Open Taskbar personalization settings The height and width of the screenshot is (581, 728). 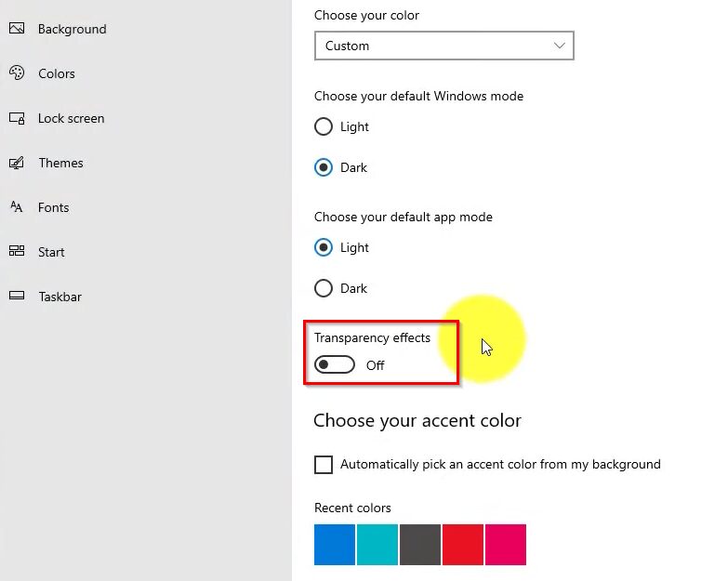coord(60,297)
